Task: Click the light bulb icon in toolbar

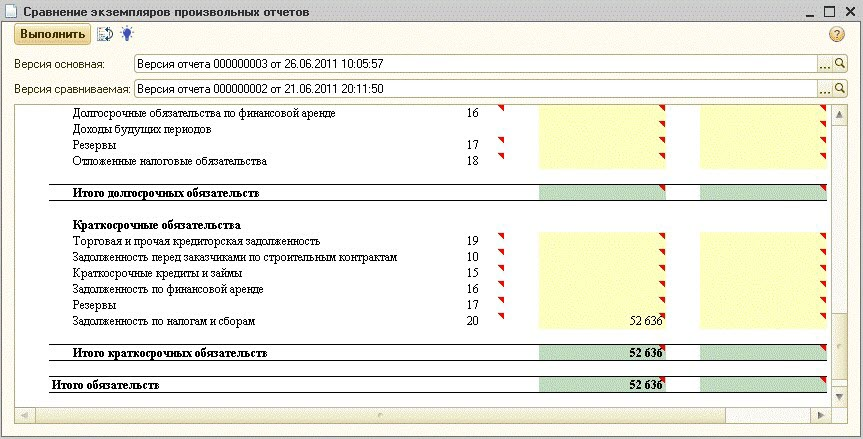Action: (127, 34)
